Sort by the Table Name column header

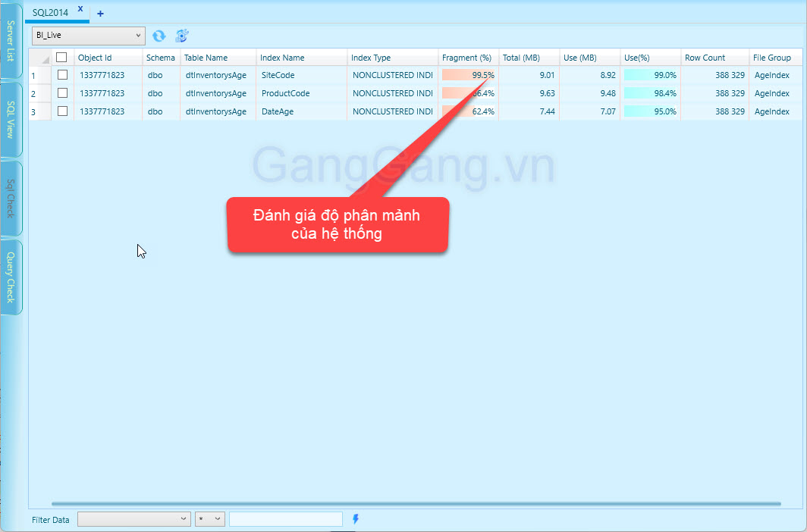218,58
